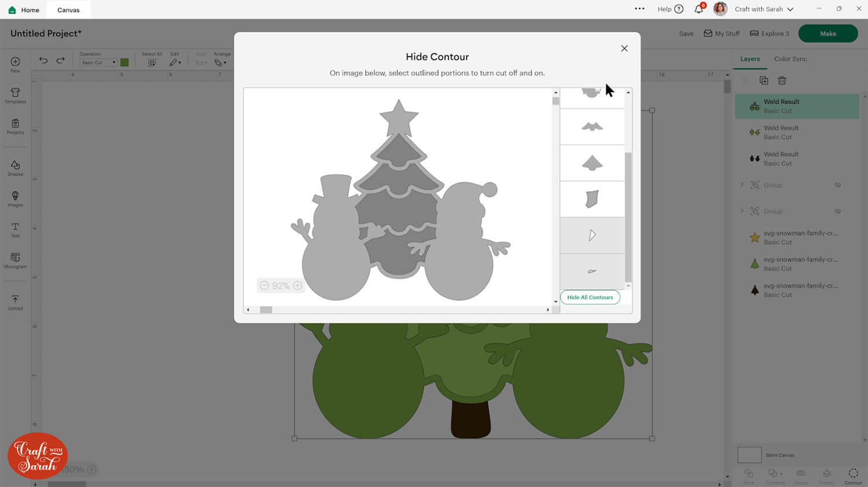Select the green tree svg-snowman-family layer
The image size is (868, 487).
point(797,264)
